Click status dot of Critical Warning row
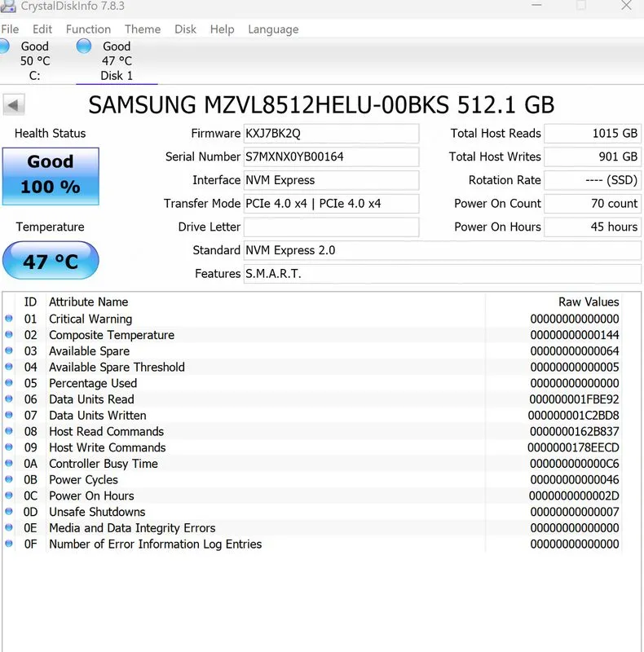Screen dimensions: 644x652 pos(9,319)
